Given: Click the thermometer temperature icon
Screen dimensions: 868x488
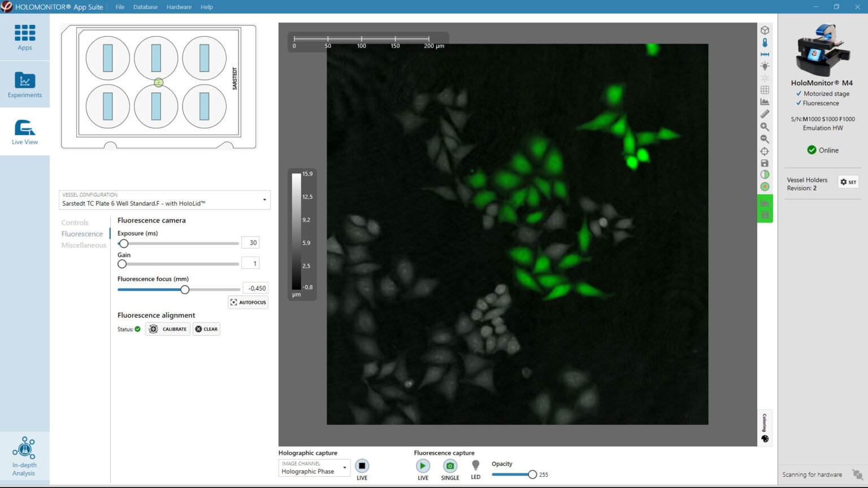Looking at the screenshot, I should [765, 42].
